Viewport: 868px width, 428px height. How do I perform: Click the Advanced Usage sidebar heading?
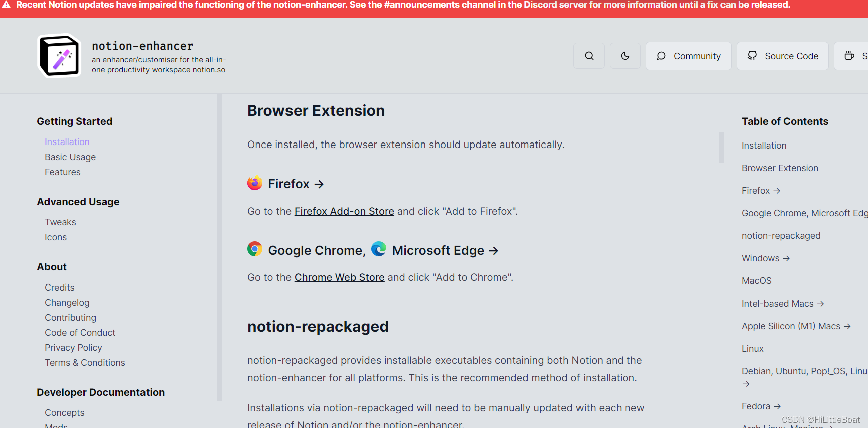click(78, 202)
